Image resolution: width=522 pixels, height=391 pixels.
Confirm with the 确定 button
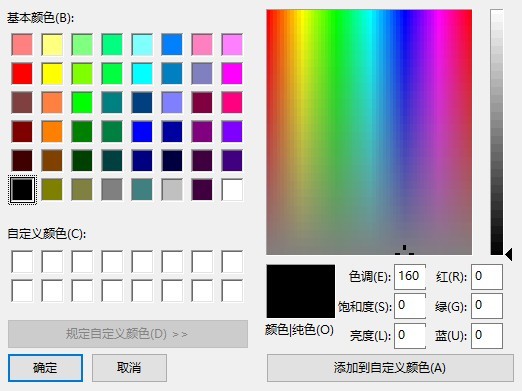click(x=45, y=368)
